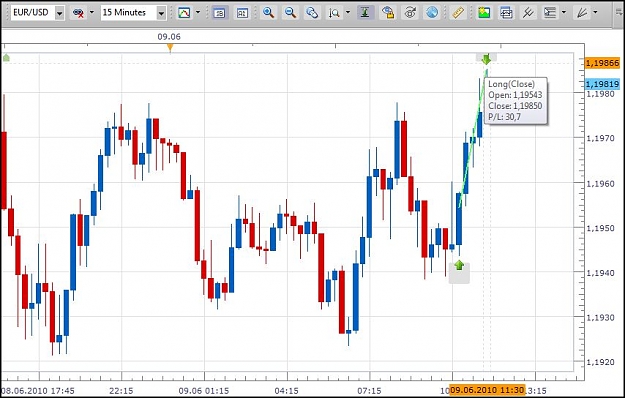Click the list with cursor objects icon
The image size is (625, 398).
click(x=550, y=13)
